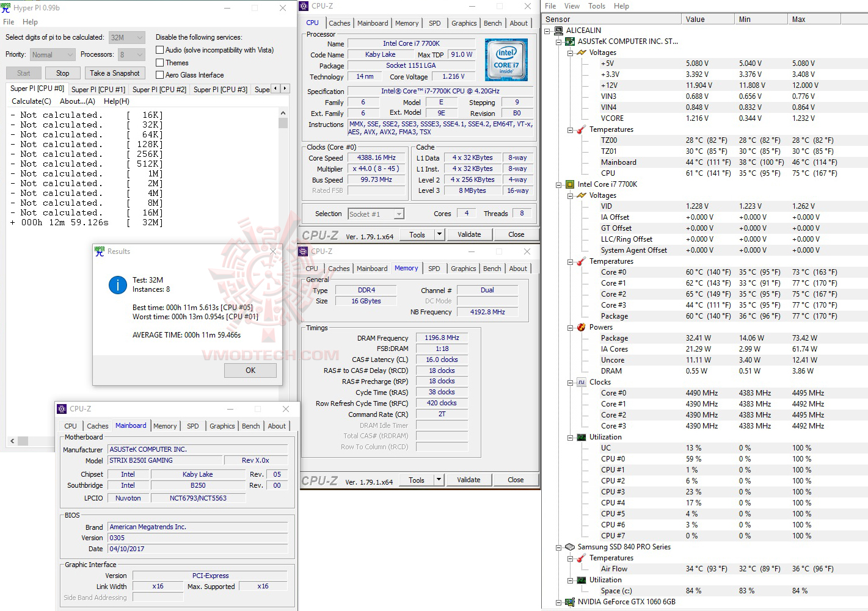Click the Hyper PI vertical scrollbar thumb

click(x=283, y=123)
